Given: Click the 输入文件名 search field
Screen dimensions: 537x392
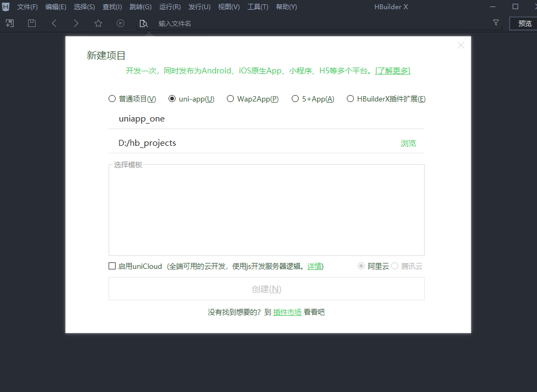Looking at the screenshot, I should [319, 24].
